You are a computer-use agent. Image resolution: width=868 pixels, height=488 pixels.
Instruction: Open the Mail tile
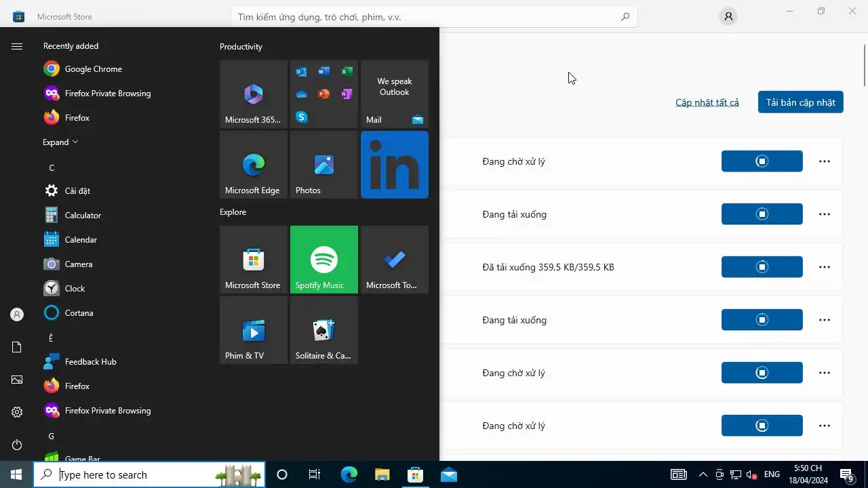click(x=395, y=94)
